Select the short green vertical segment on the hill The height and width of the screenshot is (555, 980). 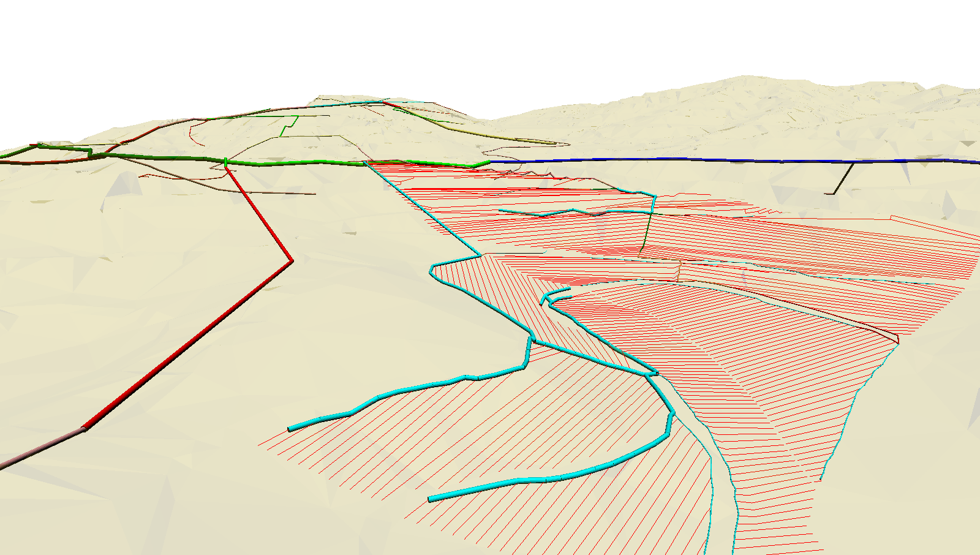285,126
